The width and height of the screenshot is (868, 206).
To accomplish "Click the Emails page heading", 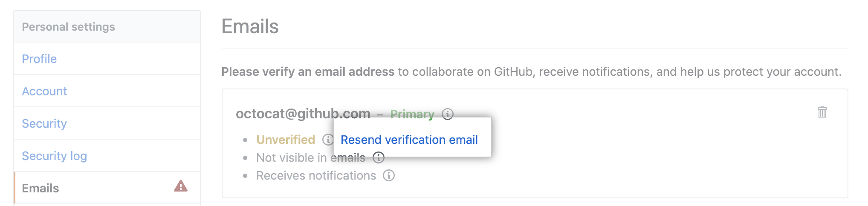I will [x=250, y=26].
